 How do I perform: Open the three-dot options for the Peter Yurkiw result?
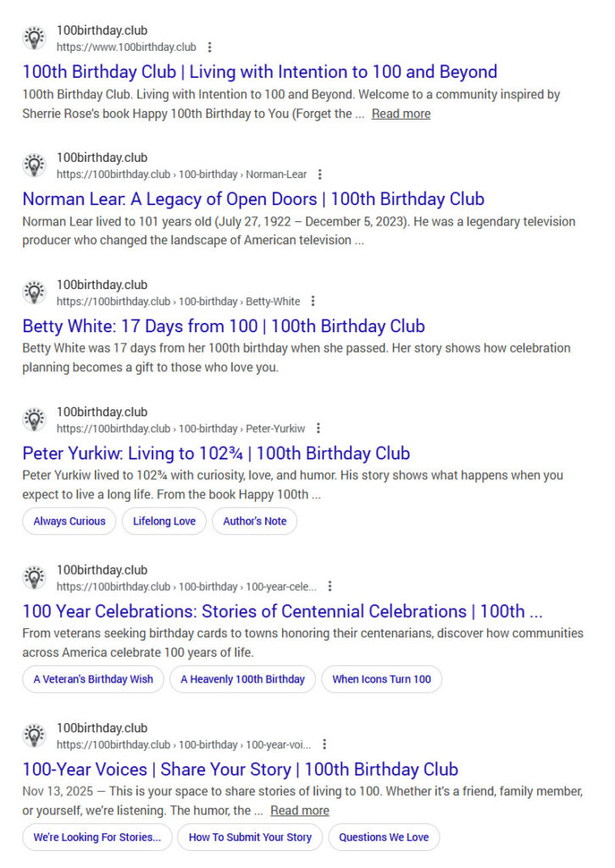click(x=319, y=428)
